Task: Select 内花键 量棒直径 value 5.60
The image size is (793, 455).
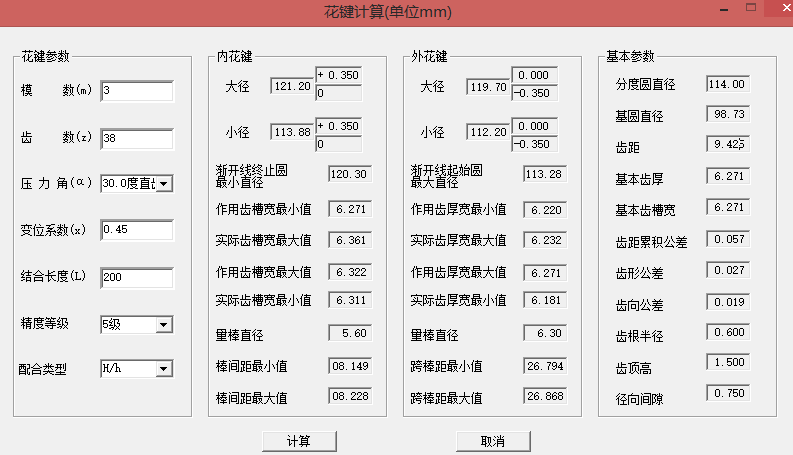Action: click(350, 333)
